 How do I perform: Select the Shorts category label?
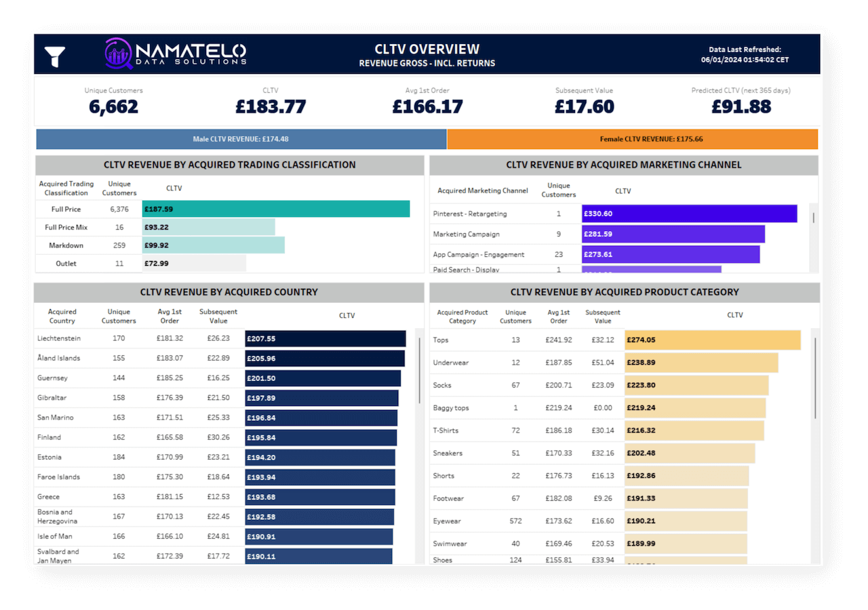(443, 476)
